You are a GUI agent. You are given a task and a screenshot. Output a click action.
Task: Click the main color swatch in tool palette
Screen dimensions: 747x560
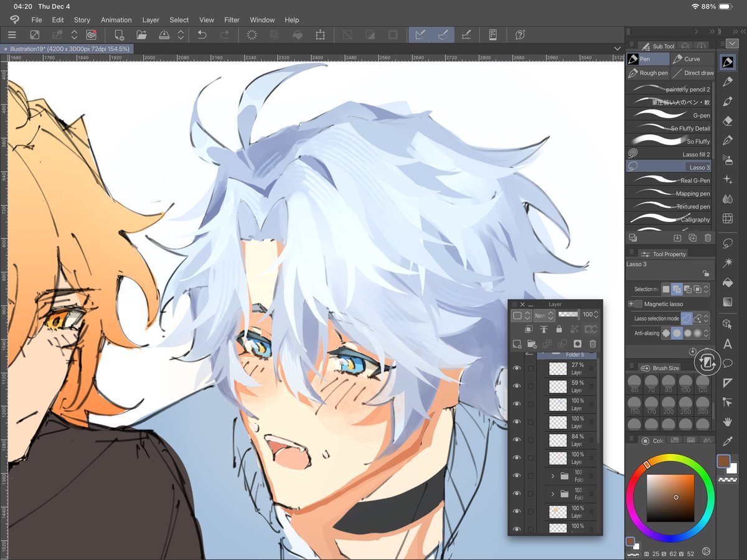[723, 461]
